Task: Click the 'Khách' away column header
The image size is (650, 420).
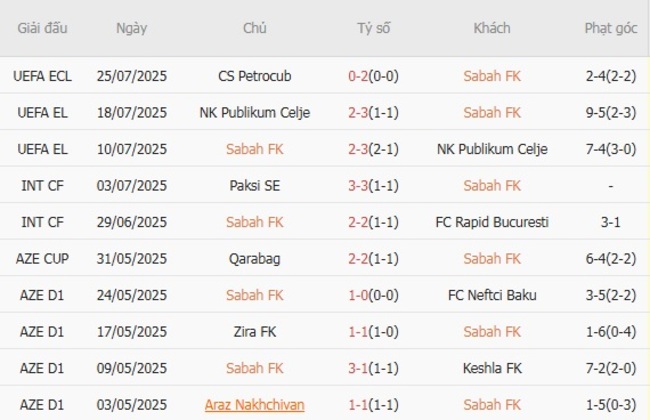Action: click(492, 29)
